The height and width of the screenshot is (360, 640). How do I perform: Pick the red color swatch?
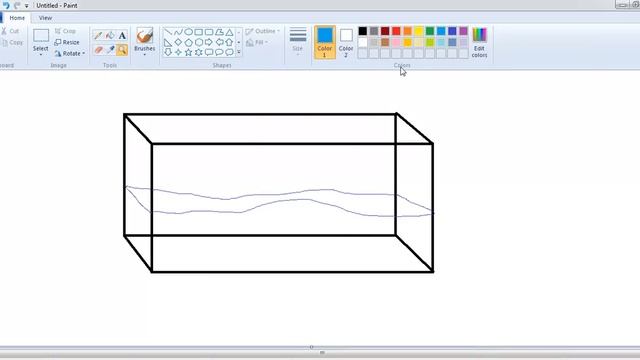(x=396, y=31)
